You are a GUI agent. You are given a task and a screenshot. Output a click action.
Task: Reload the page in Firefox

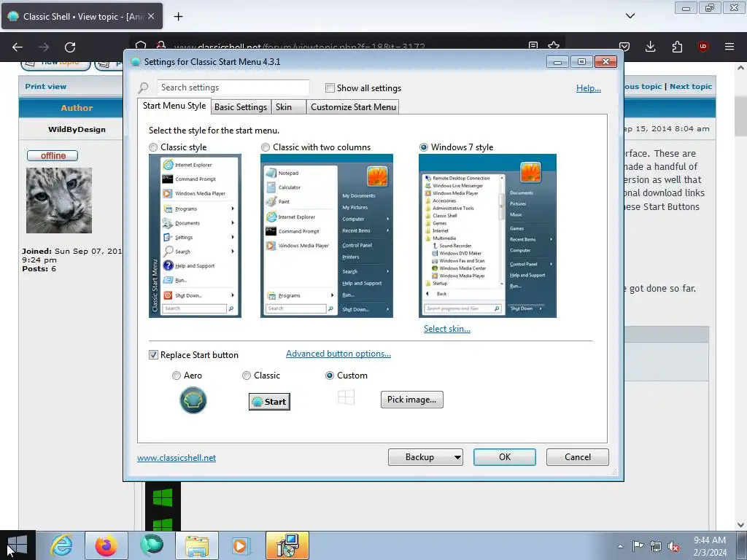[x=70, y=47]
